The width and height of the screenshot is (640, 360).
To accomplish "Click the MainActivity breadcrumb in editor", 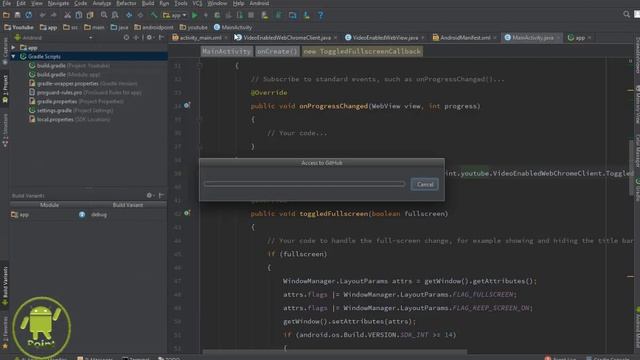I will pyautogui.click(x=227, y=51).
